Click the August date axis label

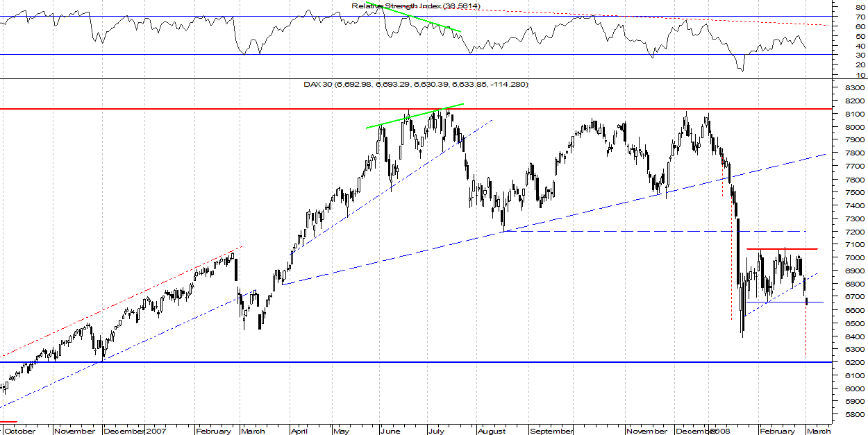coord(492,431)
